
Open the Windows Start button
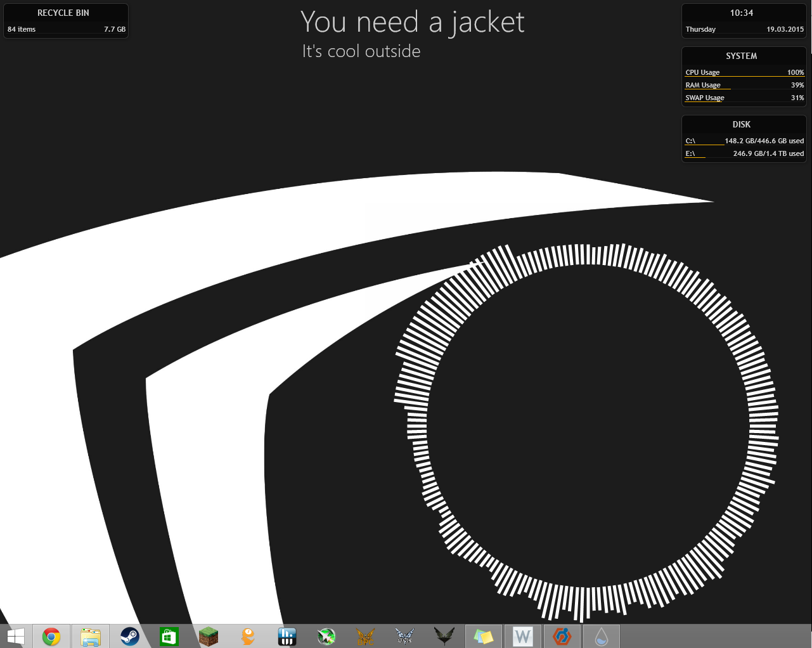pos(15,637)
